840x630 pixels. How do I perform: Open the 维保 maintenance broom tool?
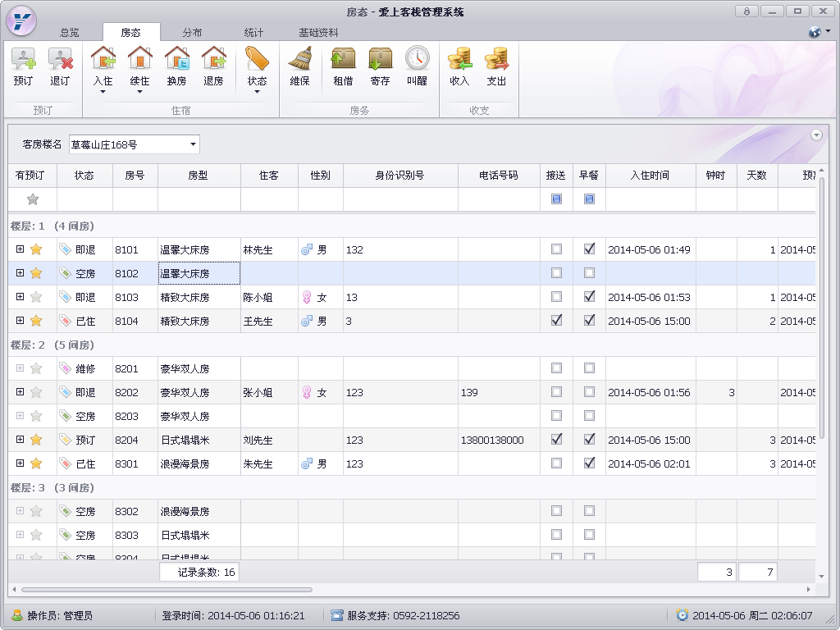[299, 60]
